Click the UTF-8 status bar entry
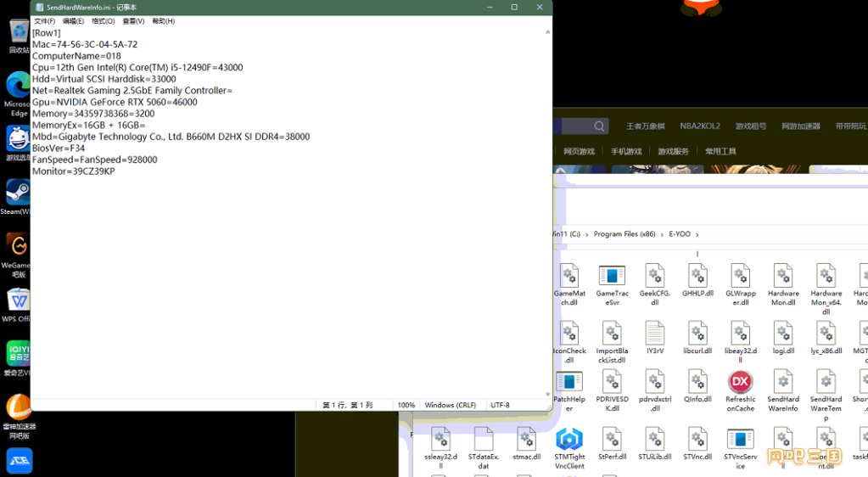This screenshot has width=868, height=477. pos(500,405)
